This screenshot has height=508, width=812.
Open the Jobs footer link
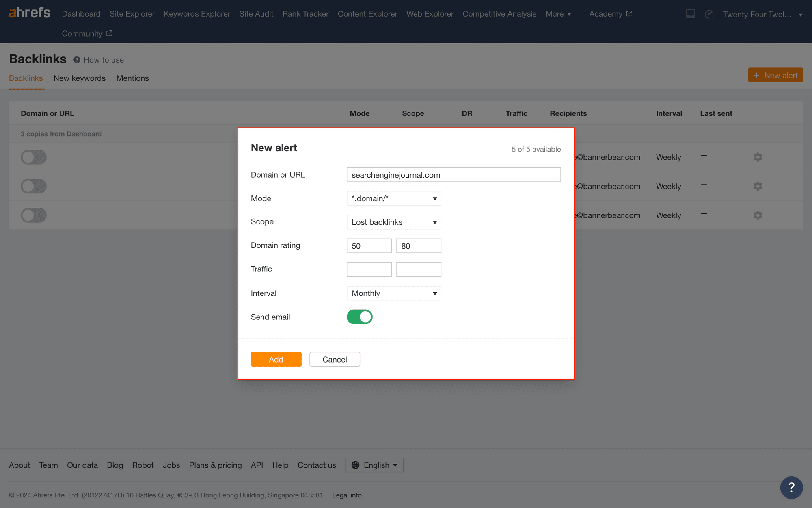tap(171, 465)
